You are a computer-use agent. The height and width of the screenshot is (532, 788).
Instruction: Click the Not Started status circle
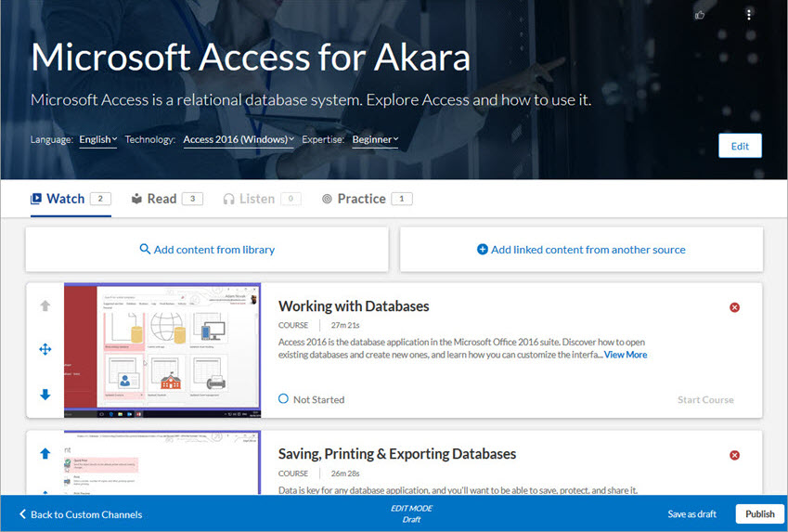[x=283, y=399]
